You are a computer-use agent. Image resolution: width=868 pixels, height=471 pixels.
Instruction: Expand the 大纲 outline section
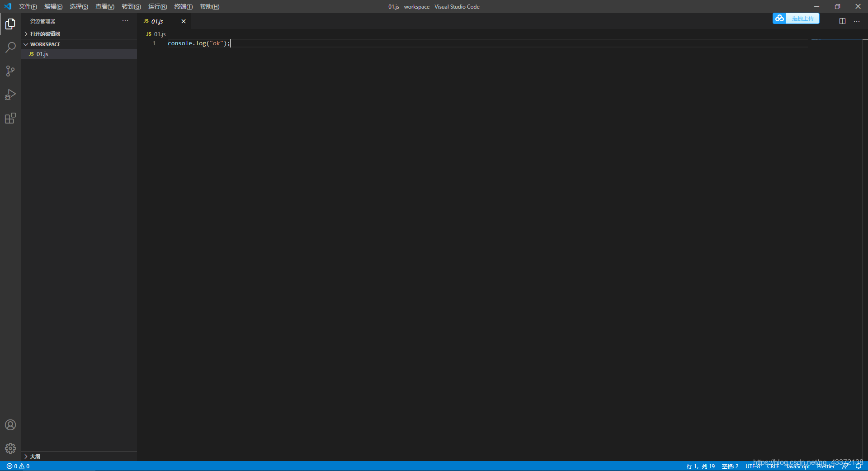(x=79, y=457)
